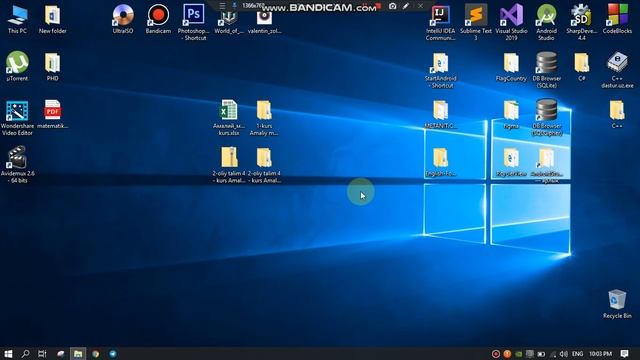Select the SharpDevelop 4.4 shortcut
This screenshot has width=640, height=360.
point(582,22)
